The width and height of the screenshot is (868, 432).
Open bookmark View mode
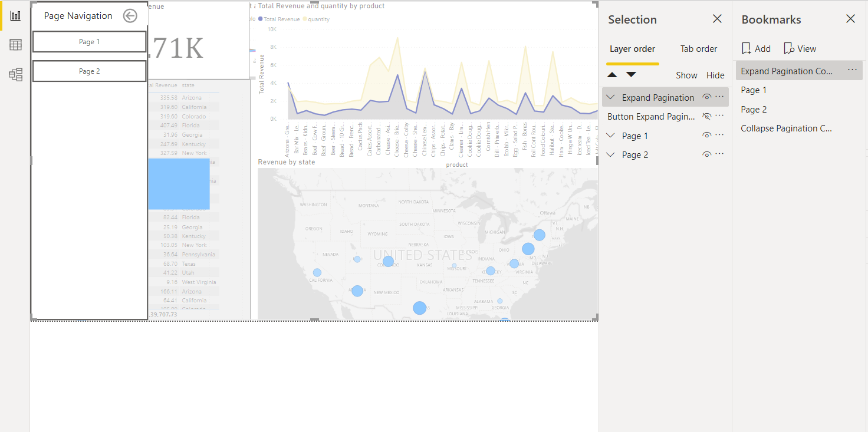[800, 49]
